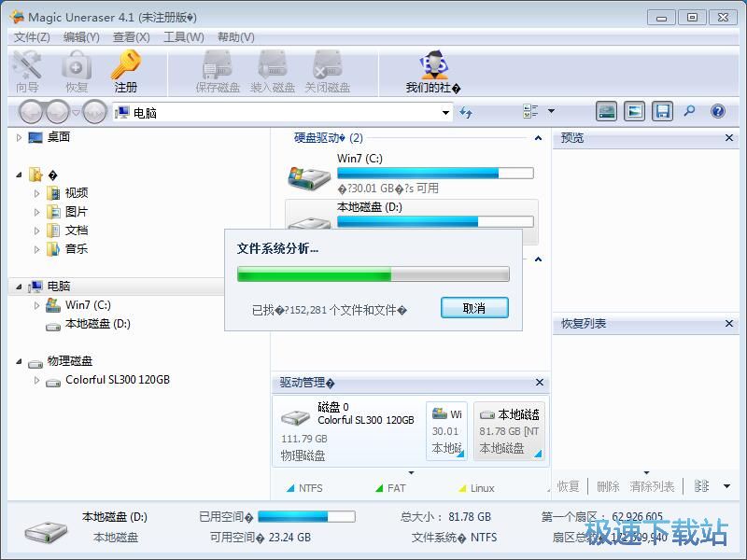
Task: Expand the 音乐 folder node
Action: (x=36, y=249)
